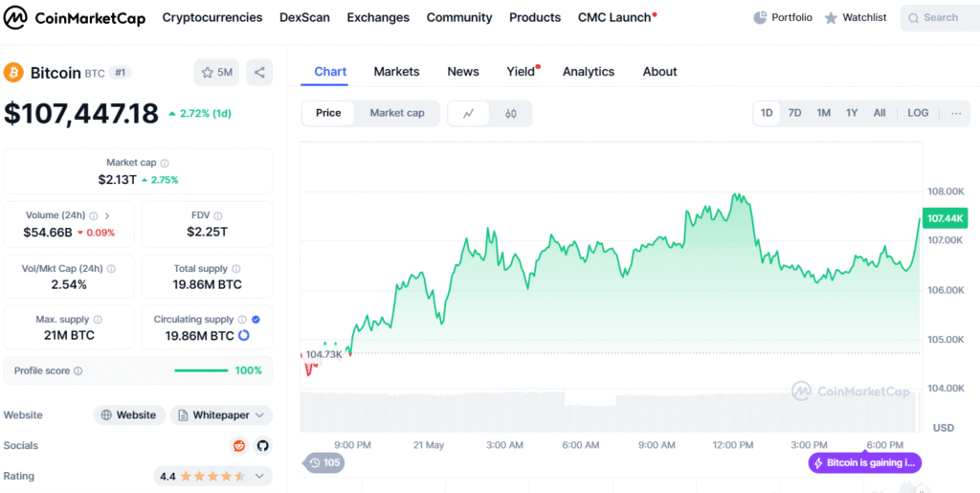Click the FDV info icon
This screenshot has width=980, height=493.
(x=217, y=215)
